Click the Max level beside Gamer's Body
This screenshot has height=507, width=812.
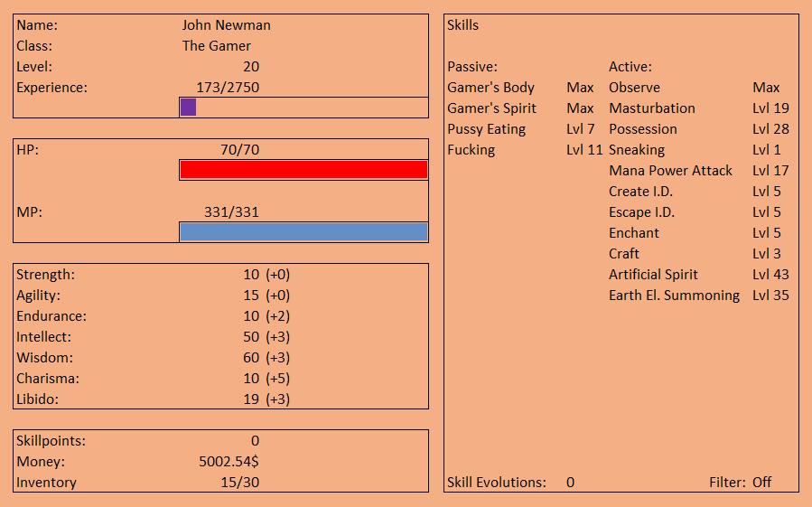coord(580,87)
